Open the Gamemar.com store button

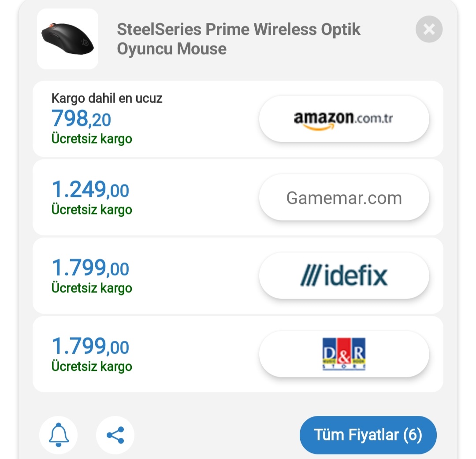pos(344,198)
